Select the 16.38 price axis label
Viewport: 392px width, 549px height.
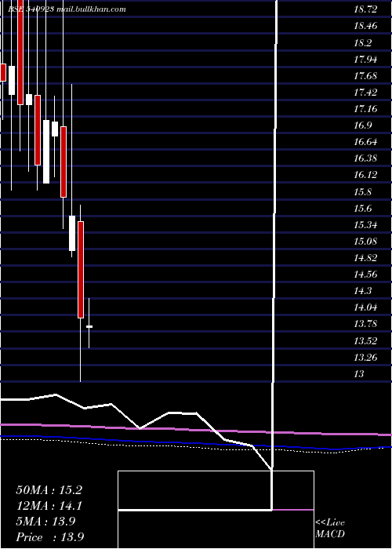click(x=365, y=158)
